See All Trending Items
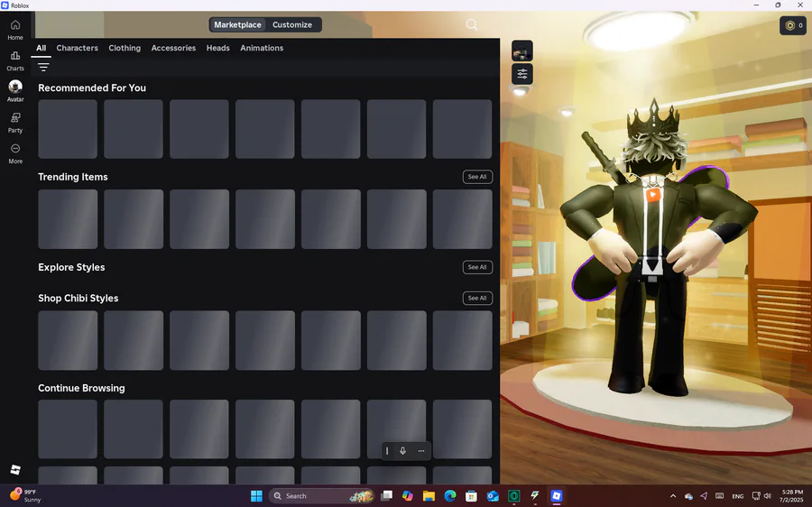Image resolution: width=812 pixels, height=507 pixels. [477, 177]
